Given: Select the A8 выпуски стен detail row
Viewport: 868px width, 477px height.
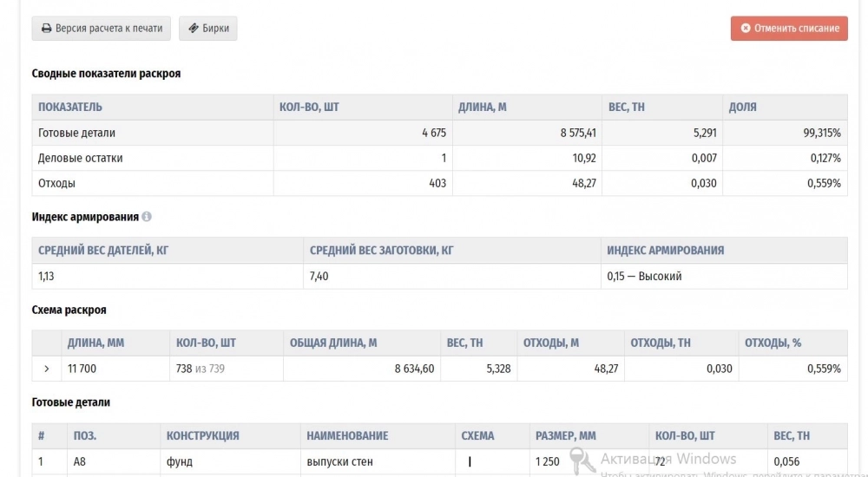Looking at the screenshot, I should click(x=439, y=461).
